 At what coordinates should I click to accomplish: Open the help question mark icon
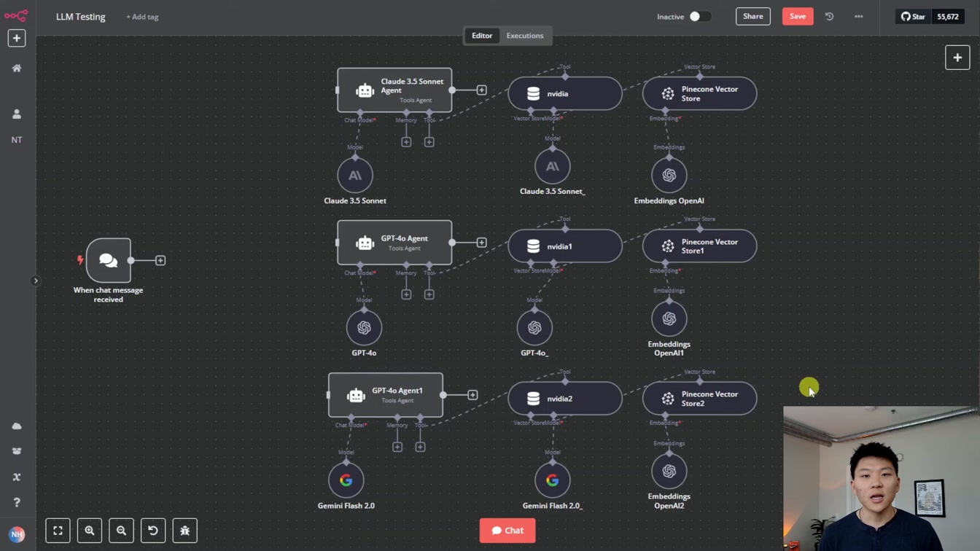17,502
